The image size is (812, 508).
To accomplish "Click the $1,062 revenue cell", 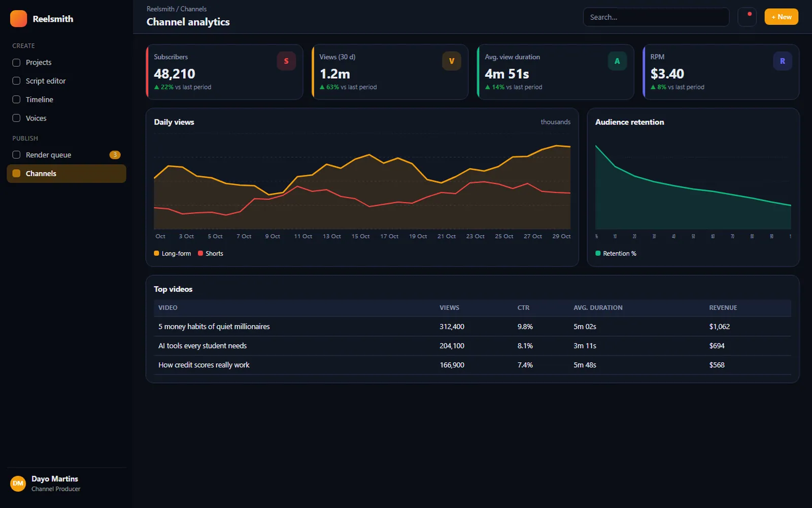I will pos(720,327).
